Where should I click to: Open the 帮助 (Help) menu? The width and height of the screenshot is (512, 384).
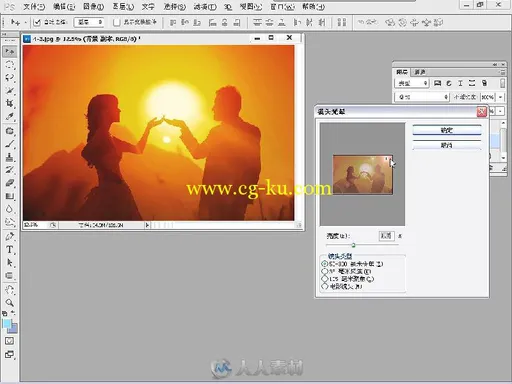pyautogui.click(x=313, y=6)
